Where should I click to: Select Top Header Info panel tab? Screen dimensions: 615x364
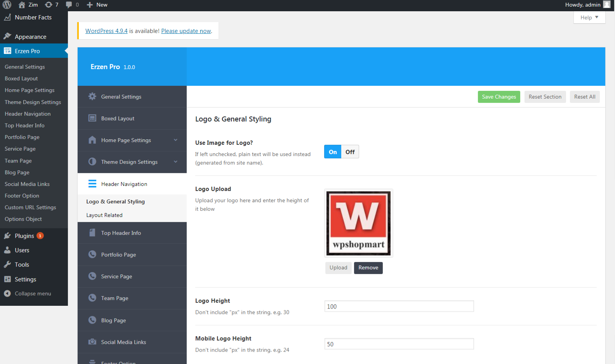(132, 233)
